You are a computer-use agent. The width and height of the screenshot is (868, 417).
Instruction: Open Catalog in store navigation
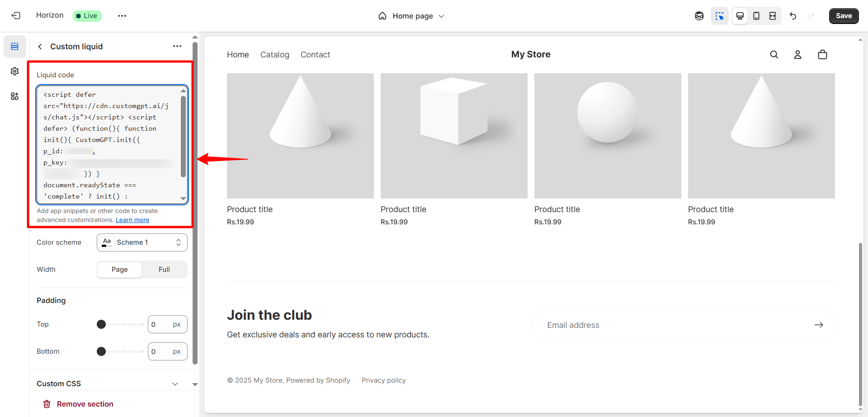275,55
